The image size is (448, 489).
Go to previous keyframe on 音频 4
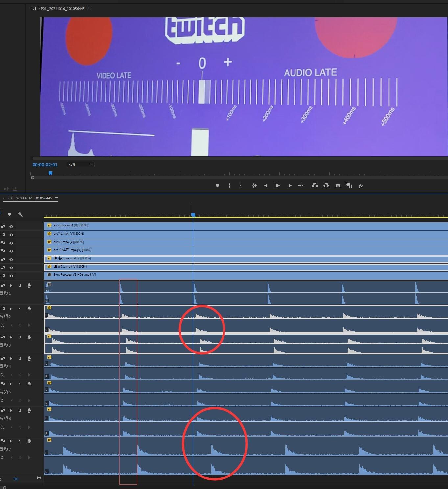tap(12, 375)
